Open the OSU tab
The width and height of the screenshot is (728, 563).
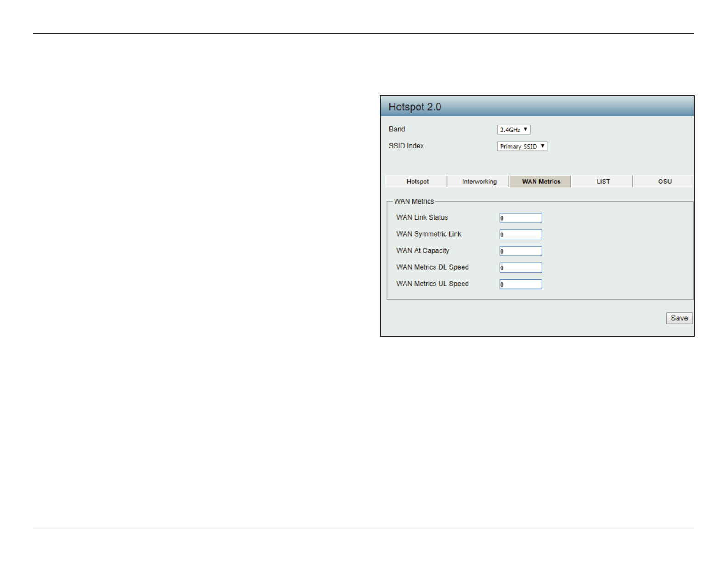664,182
